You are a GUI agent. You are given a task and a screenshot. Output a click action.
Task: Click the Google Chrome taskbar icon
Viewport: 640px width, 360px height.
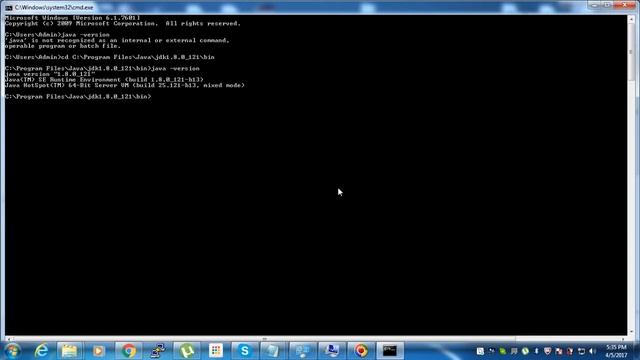pos(128,351)
